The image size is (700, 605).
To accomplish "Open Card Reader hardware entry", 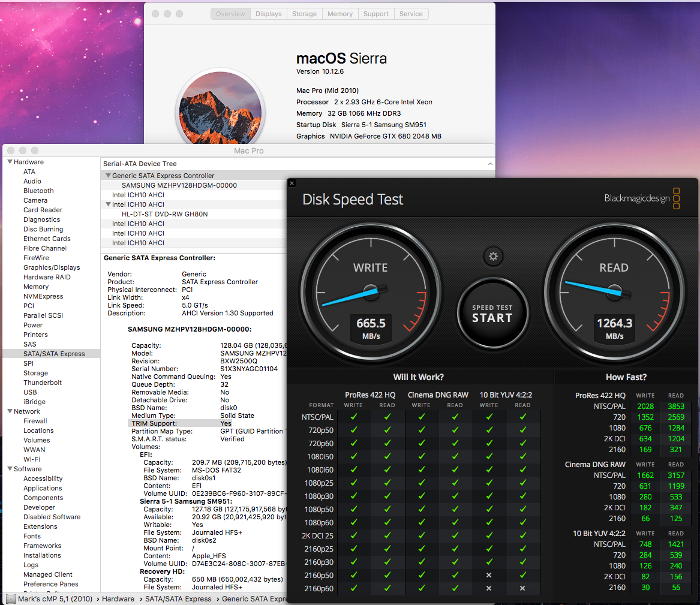I will pos(43,210).
